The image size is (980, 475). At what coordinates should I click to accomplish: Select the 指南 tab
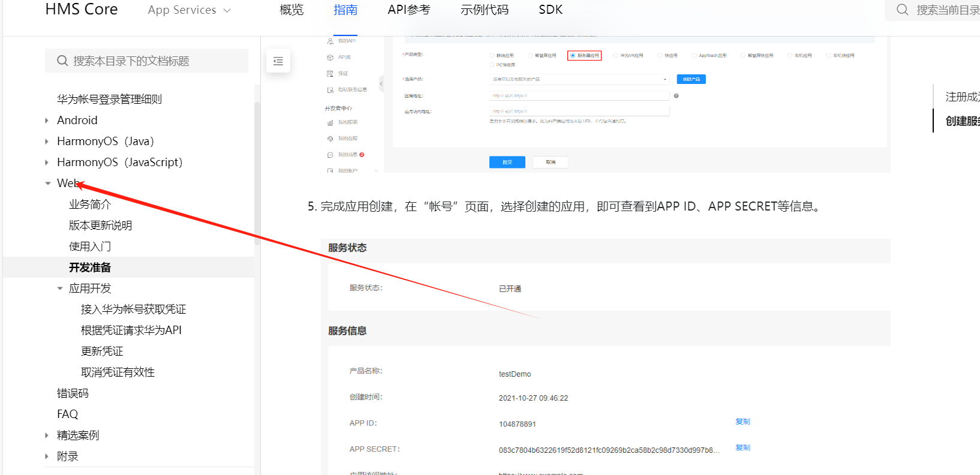click(345, 10)
